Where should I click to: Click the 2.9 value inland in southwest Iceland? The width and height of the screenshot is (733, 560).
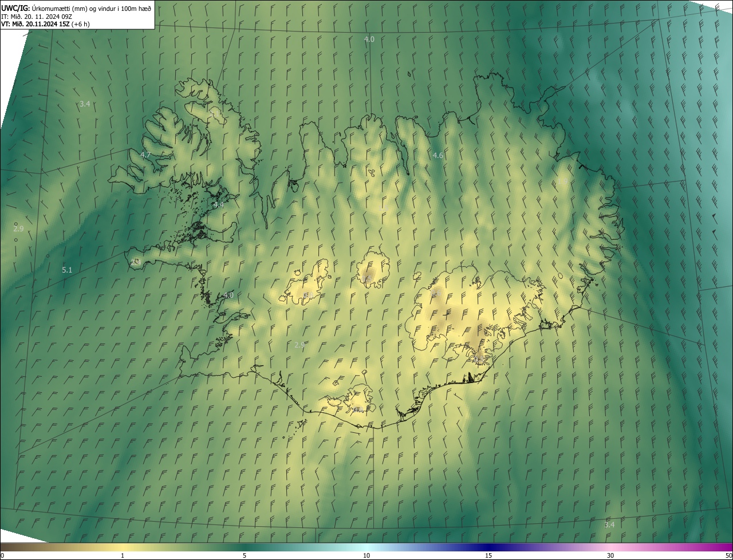[x=299, y=345]
